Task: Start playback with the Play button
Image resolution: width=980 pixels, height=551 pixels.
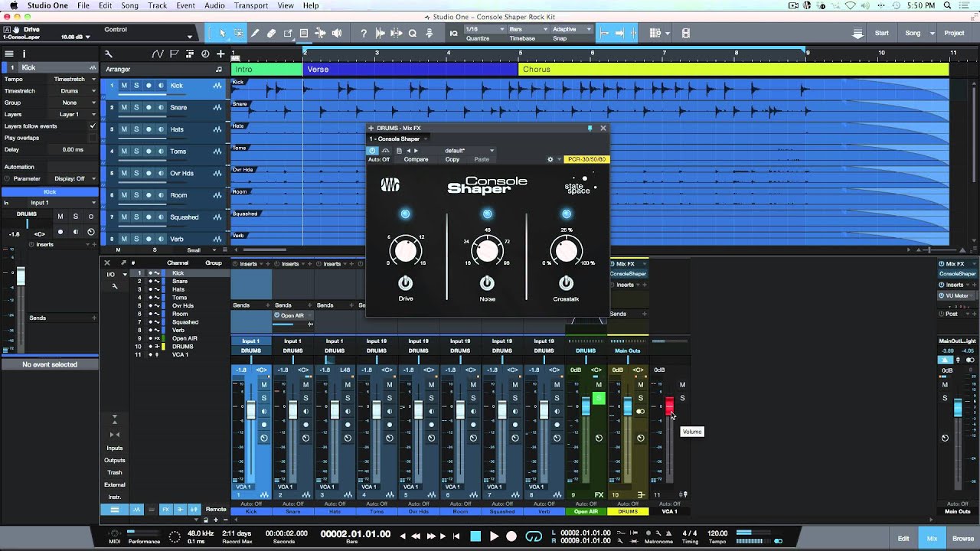Action: click(494, 536)
